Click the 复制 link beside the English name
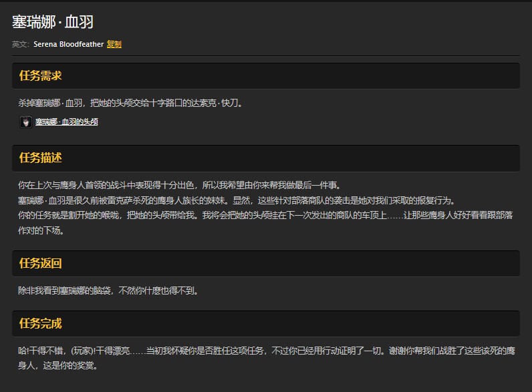 pos(114,44)
